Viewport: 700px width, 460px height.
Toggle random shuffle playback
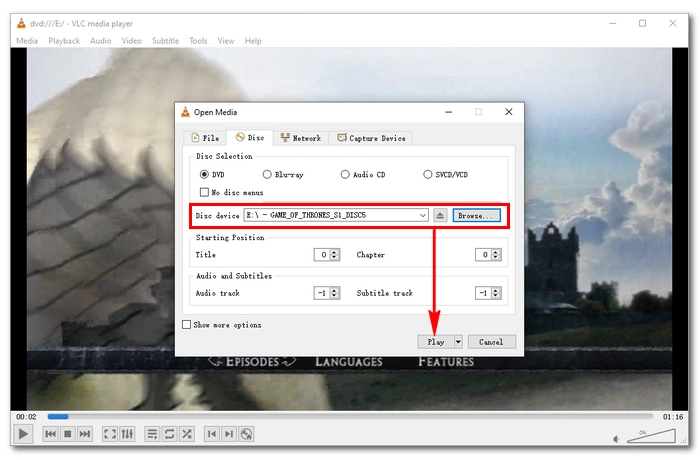point(187,434)
